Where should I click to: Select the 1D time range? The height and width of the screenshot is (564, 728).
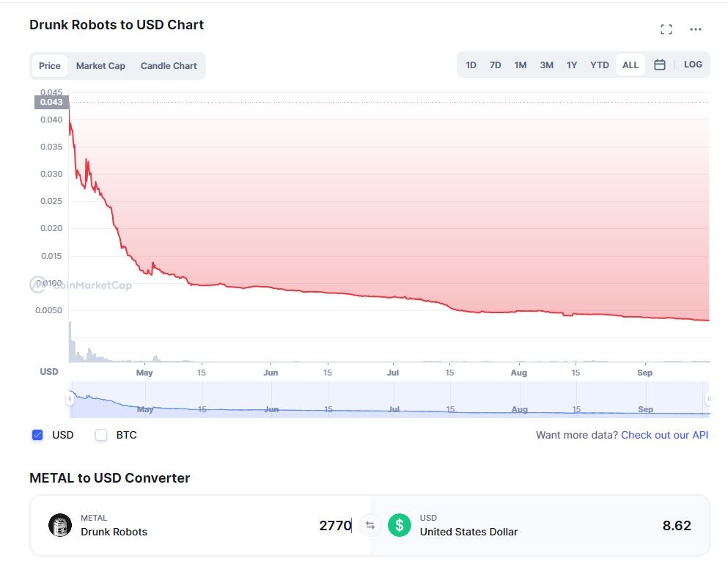click(x=471, y=65)
